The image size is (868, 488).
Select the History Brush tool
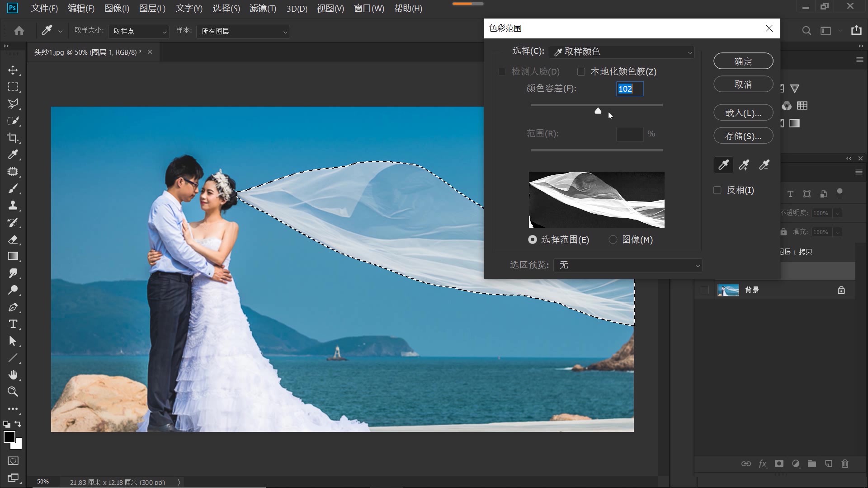[x=13, y=222]
